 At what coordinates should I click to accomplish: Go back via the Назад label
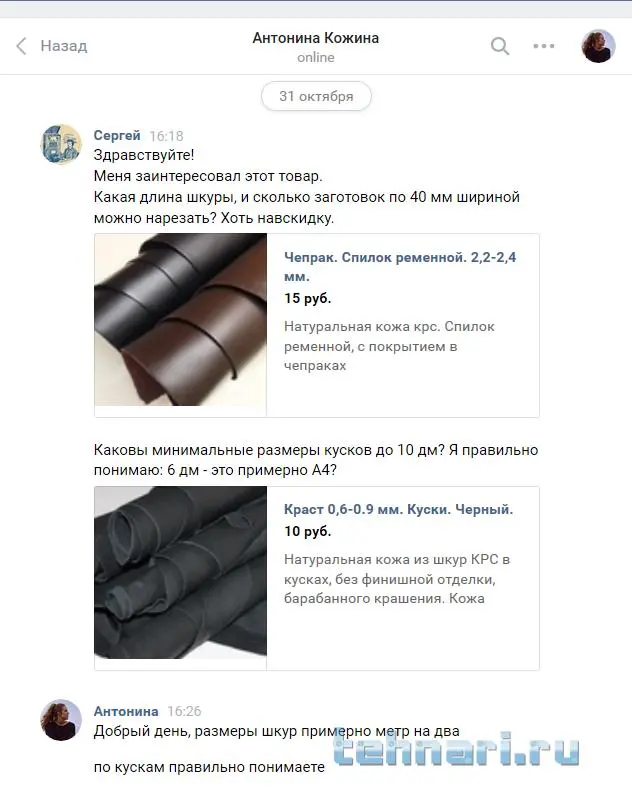point(64,46)
